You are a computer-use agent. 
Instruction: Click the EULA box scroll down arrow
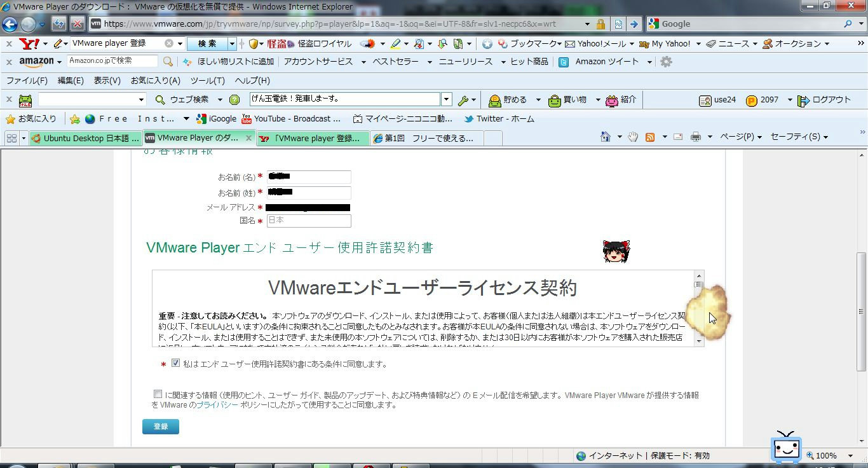[698, 341]
